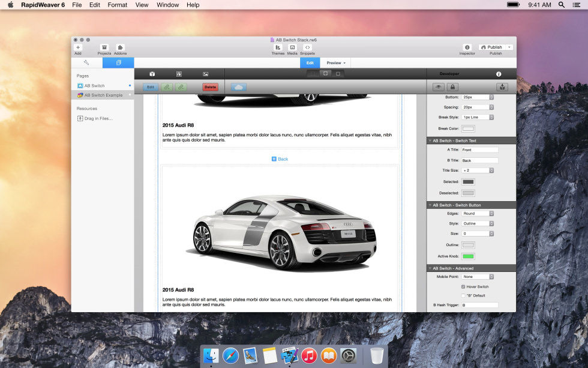588x368 pixels.
Task: Click the Publish button
Action: tap(492, 47)
